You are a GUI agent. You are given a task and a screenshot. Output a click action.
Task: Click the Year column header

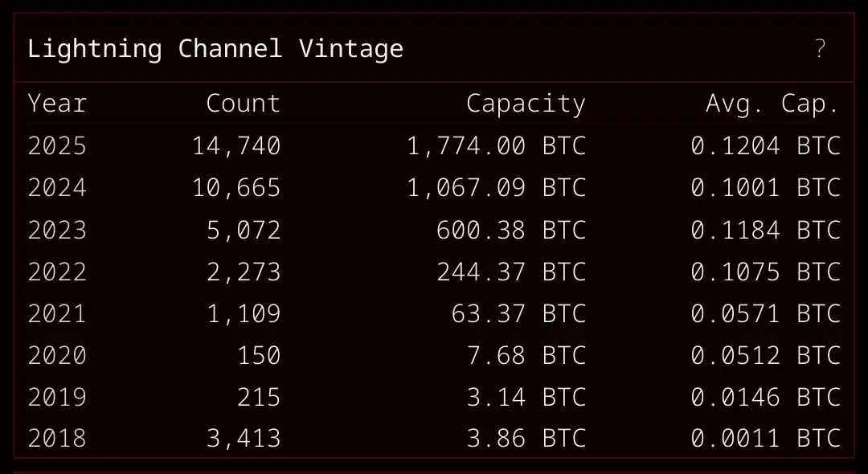57,104
